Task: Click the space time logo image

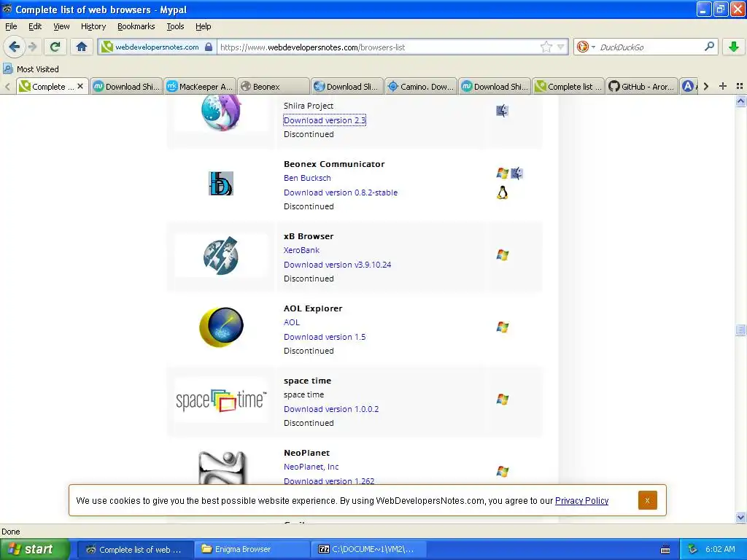Action: coord(221,400)
